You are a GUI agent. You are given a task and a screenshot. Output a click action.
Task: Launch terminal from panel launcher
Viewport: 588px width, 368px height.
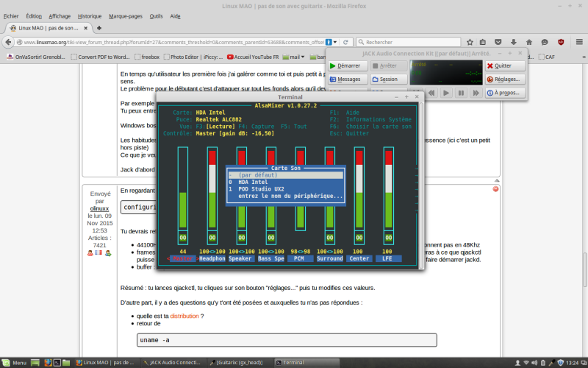point(57,363)
